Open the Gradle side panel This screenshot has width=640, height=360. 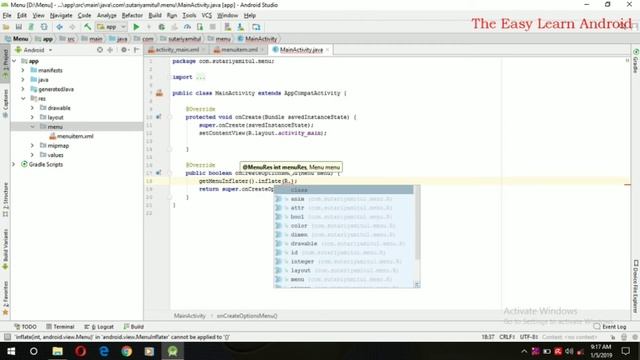click(x=636, y=61)
